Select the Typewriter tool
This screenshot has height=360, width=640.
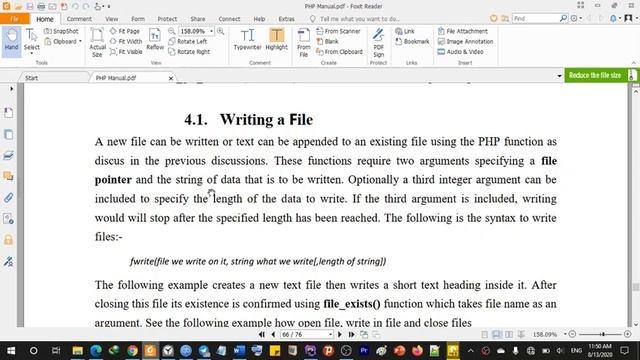(x=247, y=40)
